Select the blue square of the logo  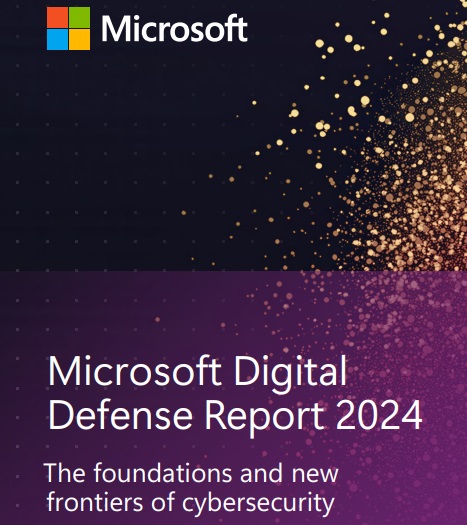pos(57,40)
